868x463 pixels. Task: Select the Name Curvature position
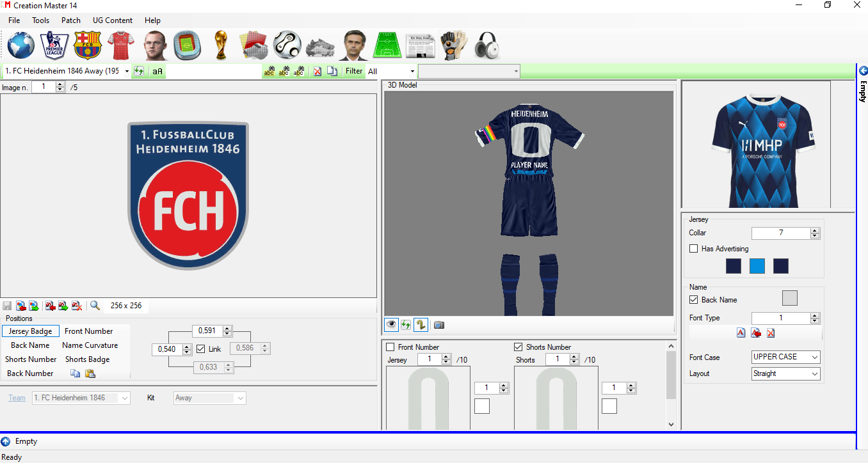pos(90,345)
